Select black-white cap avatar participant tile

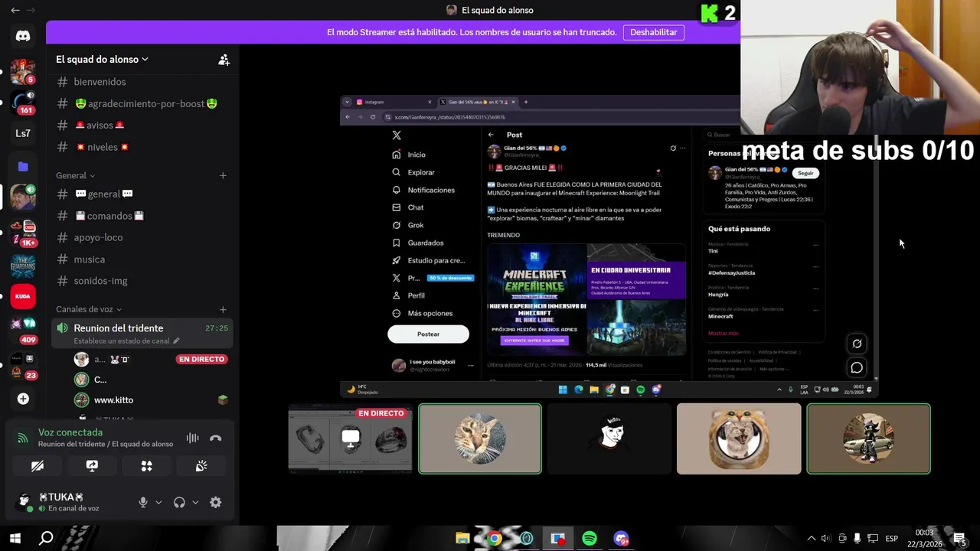609,439
